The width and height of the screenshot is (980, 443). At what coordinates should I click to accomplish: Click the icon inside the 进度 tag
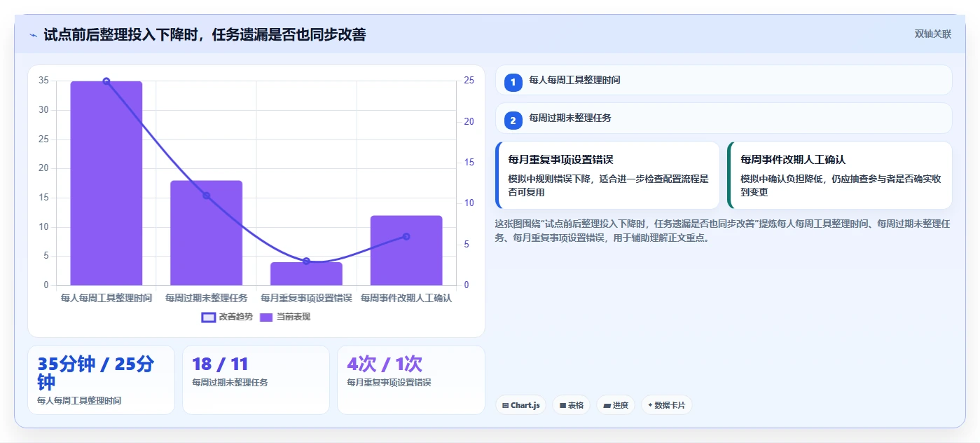[607, 406]
